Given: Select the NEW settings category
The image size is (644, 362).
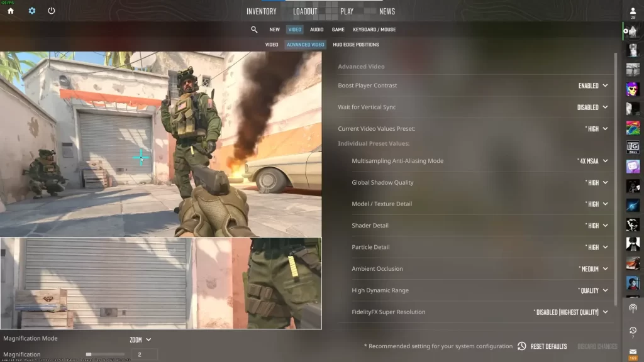Looking at the screenshot, I should coord(274,30).
